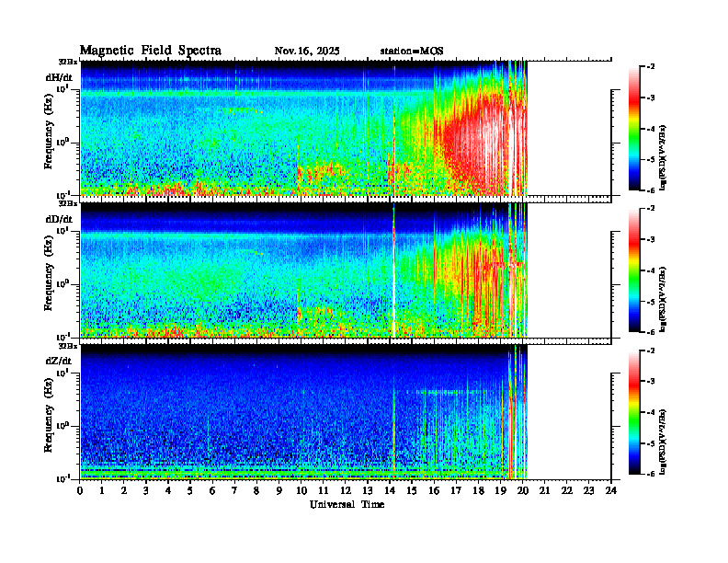This screenshot has height=563, width=728.
Task: Click the hour '8' tick label
Action: click(x=256, y=491)
